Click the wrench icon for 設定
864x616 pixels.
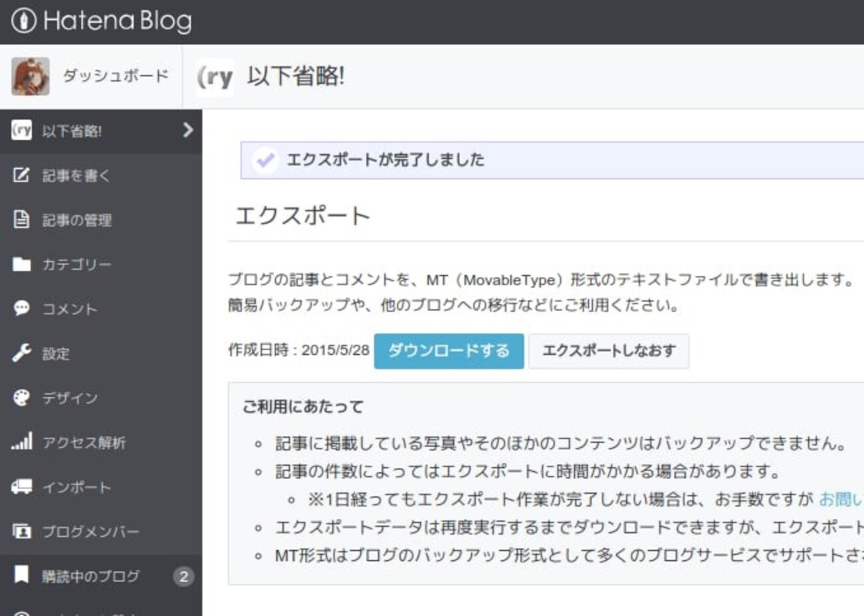pyautogui.click(x=21, y=353)
